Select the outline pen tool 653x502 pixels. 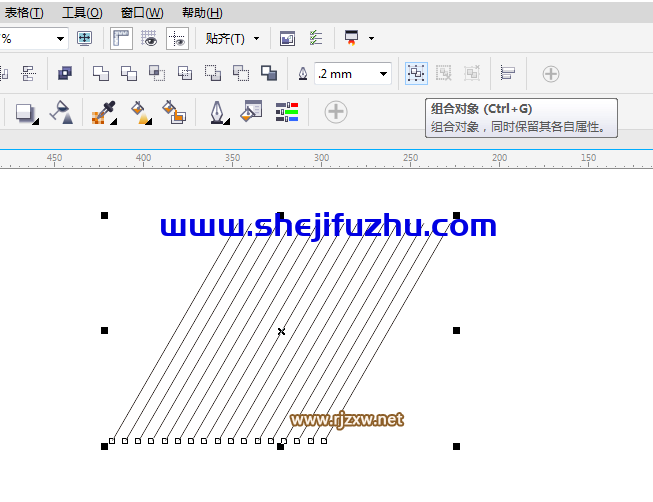pos(218,112)
